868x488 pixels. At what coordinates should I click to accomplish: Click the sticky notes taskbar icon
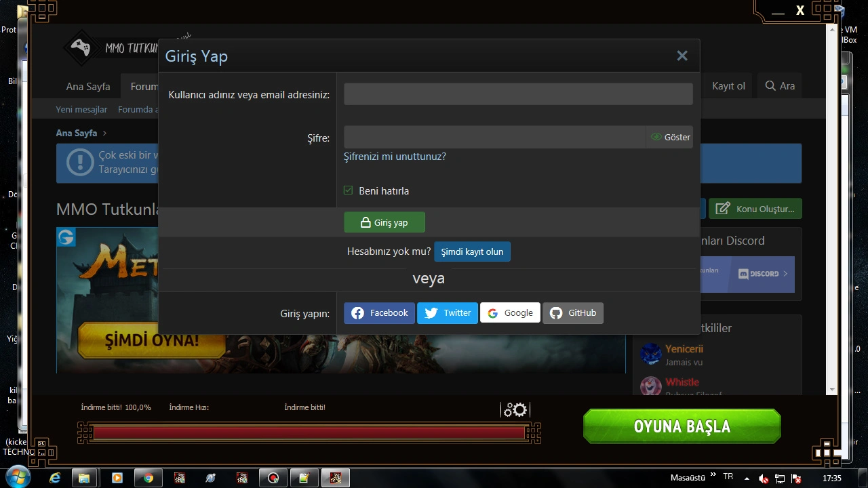pyautogui.click(x=304, y=478)
